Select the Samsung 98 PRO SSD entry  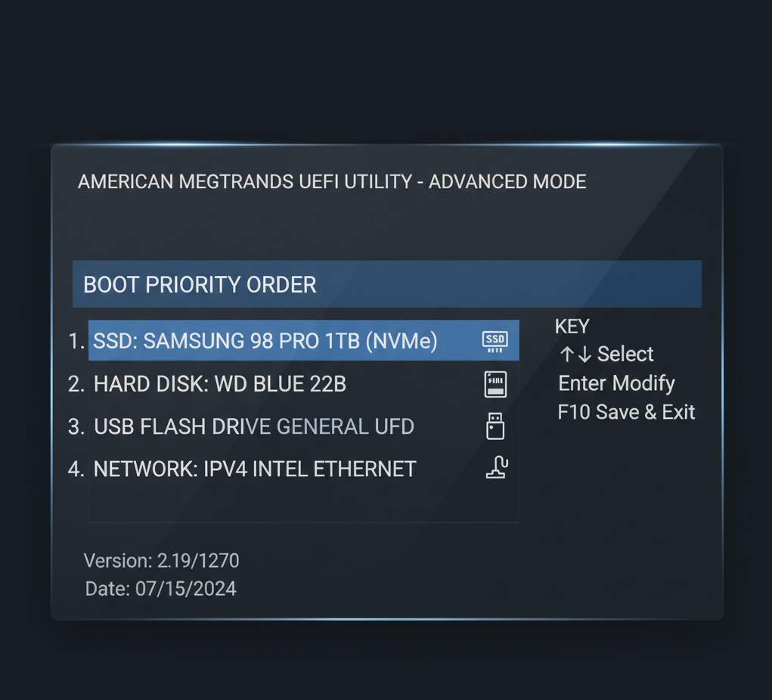304,340
